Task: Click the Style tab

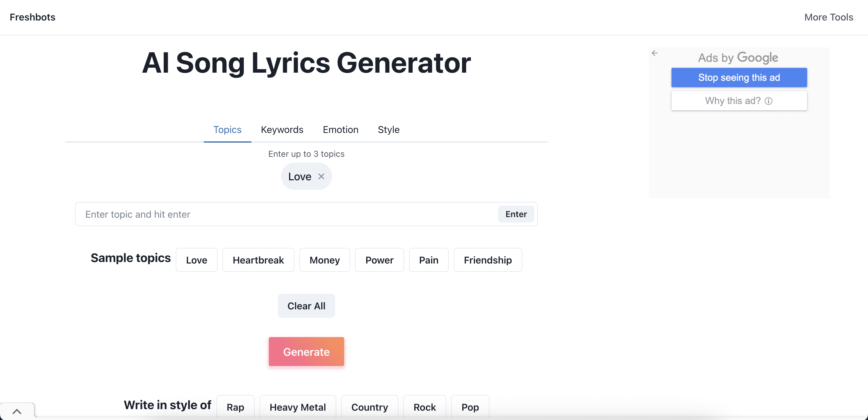Action: [x=388, y=130]
